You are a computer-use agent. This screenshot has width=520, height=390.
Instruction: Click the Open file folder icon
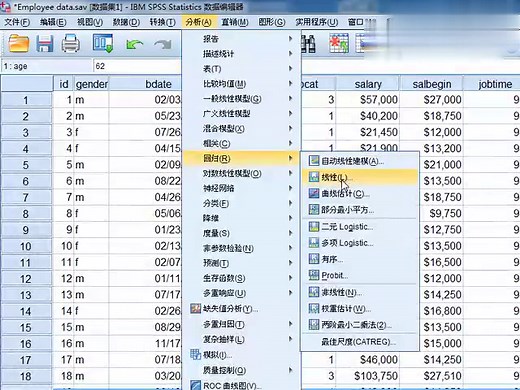[x=18, y=43]
